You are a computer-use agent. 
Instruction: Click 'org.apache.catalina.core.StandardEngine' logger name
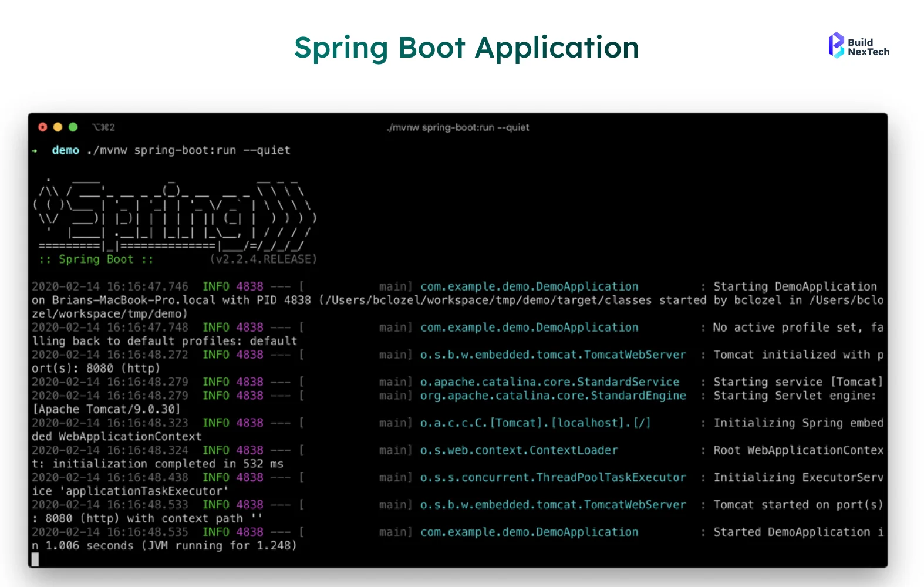(x=553, y=396)
